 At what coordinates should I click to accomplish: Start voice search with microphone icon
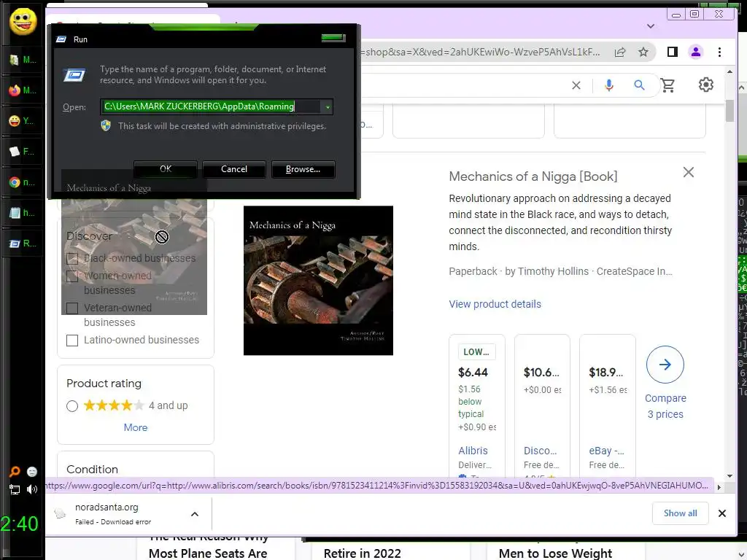click(608, 85)
